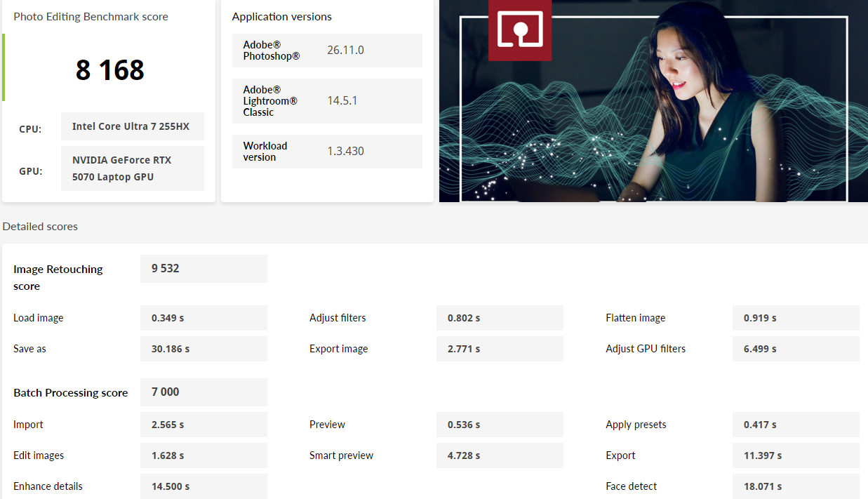Screen dimensions: 868x499
Task: Click the Smart preview time 4.728 s
Action: point(500,455)
